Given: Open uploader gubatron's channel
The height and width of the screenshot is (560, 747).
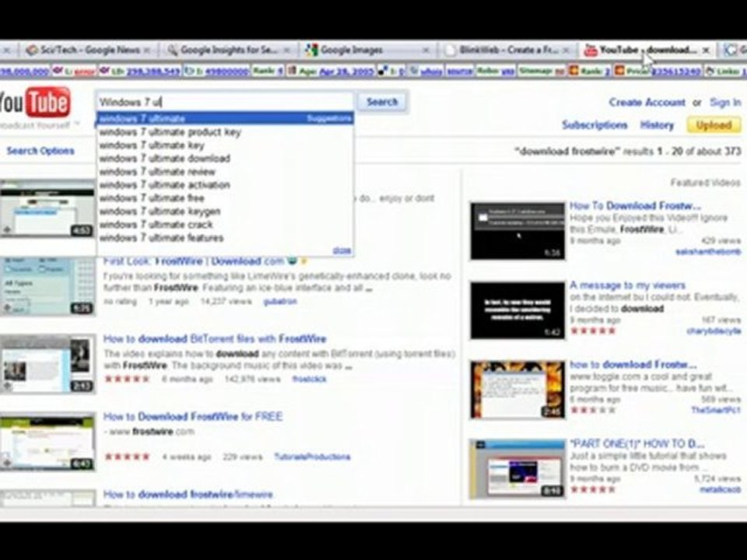Looking at the screenshot, I should tap(280, 302).
